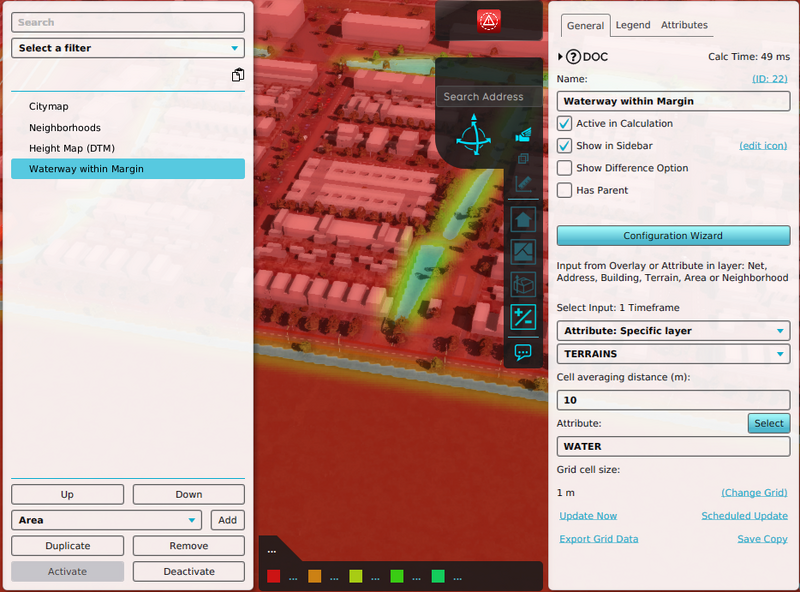Open the speech bubble comments tool
This screenshot has width=800, height=592.
point(522,352)
